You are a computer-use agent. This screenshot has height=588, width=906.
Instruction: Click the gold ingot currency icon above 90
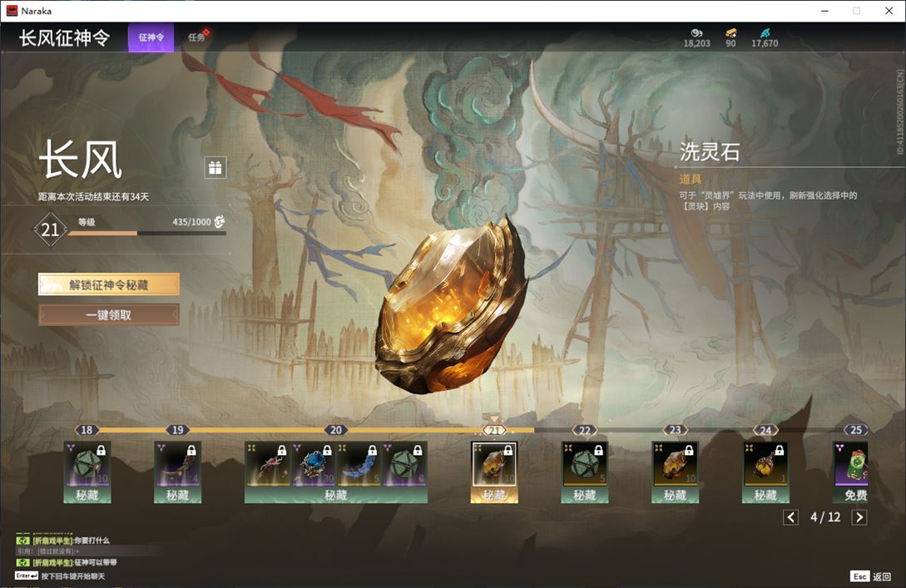point(731,33)
